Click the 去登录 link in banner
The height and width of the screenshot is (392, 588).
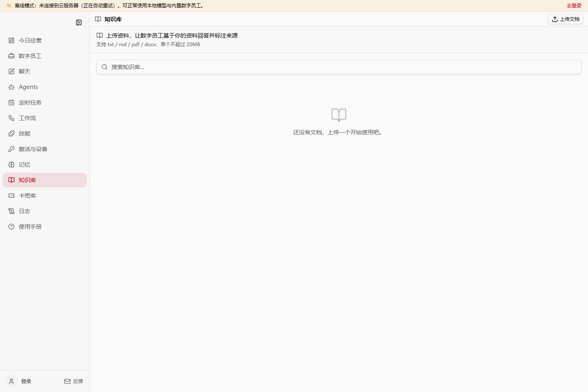[x=574, y=6]
